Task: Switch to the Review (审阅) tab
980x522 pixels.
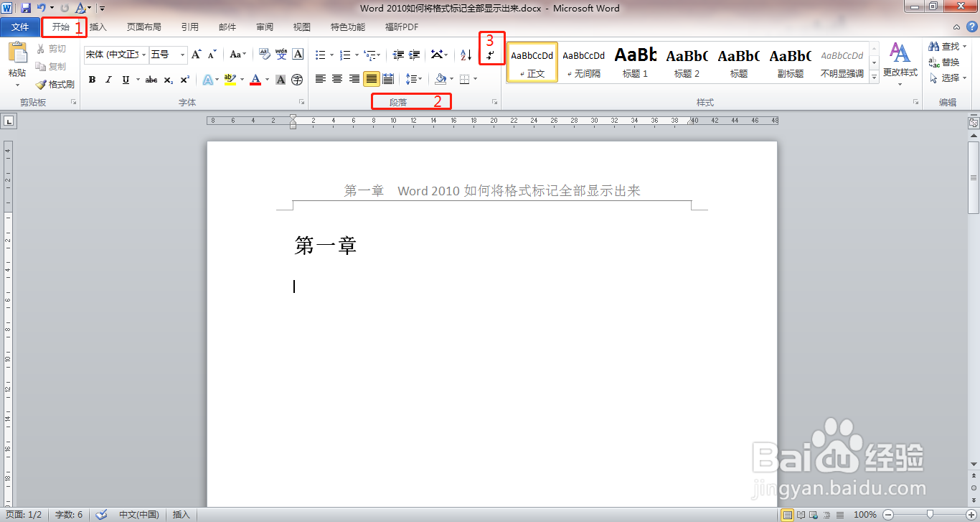Action: (x=265, y=27)
